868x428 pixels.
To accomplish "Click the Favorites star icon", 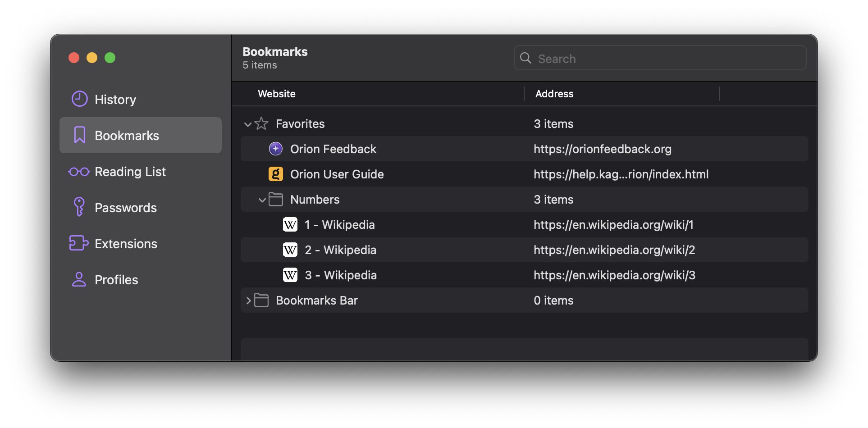I will (x=261, y=123).
